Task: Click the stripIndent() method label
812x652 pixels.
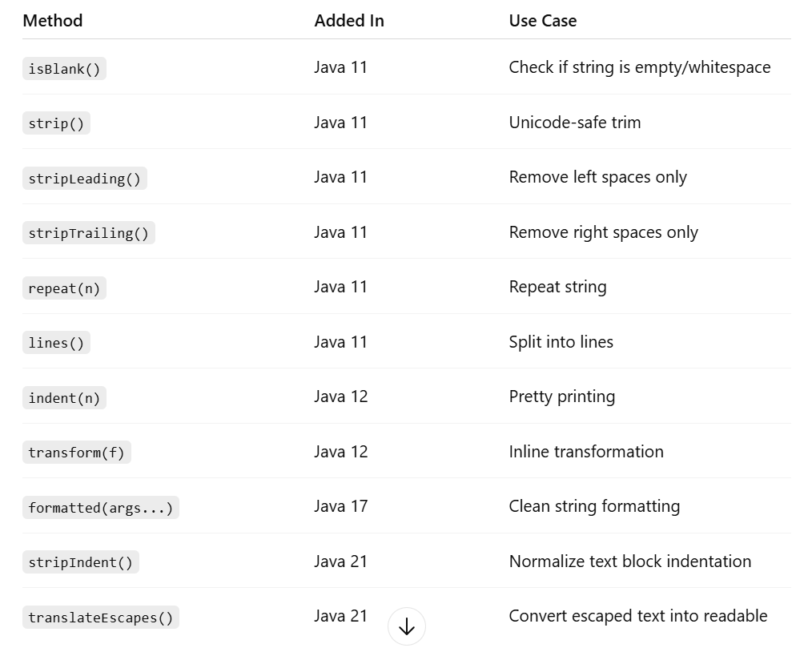Action: pos(81,562)
